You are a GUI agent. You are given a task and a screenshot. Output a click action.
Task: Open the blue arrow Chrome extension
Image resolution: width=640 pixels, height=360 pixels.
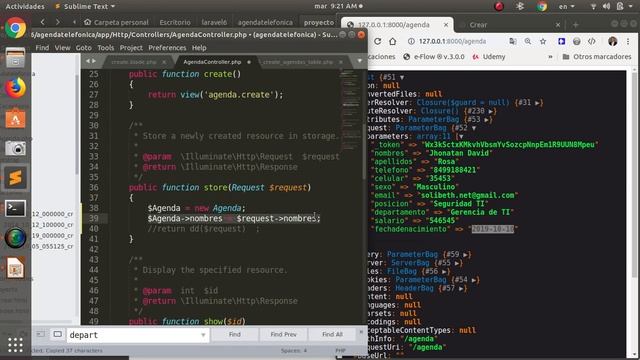(x=562, y=41)
